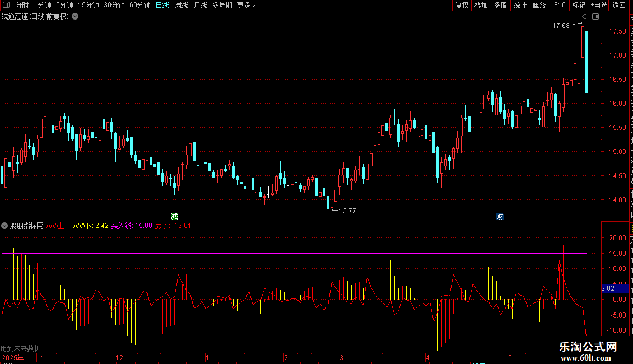
Task: Open F10 company information
Action: (560, 5)
